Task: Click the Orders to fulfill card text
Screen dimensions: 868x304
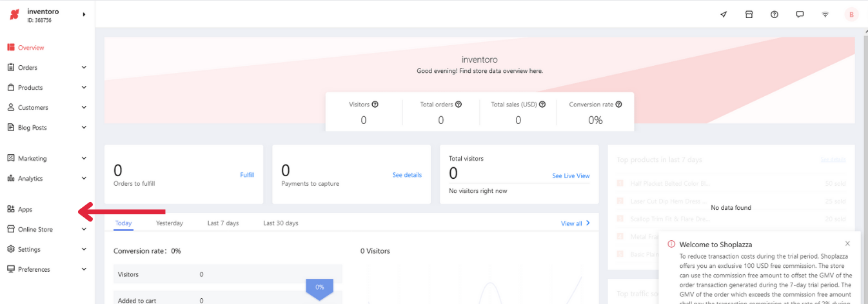Action: 134,183
